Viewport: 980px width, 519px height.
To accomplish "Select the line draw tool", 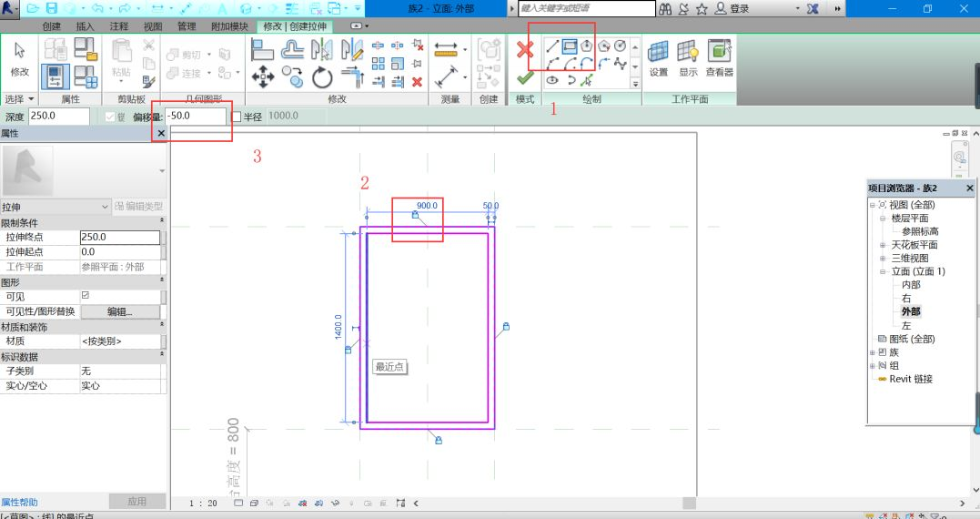I will click(551, 46).
